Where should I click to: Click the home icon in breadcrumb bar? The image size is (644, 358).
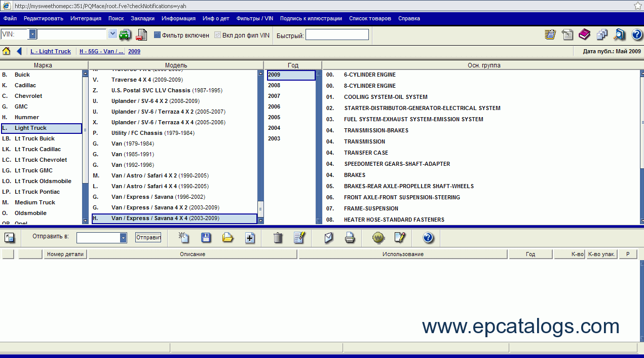[x=7, y=51]
